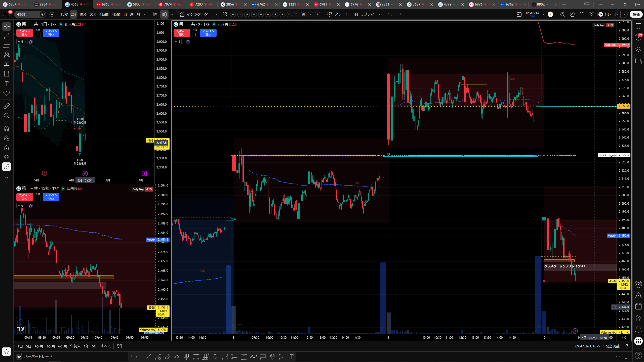Toggle fullscreen mode for the chart

582,14
